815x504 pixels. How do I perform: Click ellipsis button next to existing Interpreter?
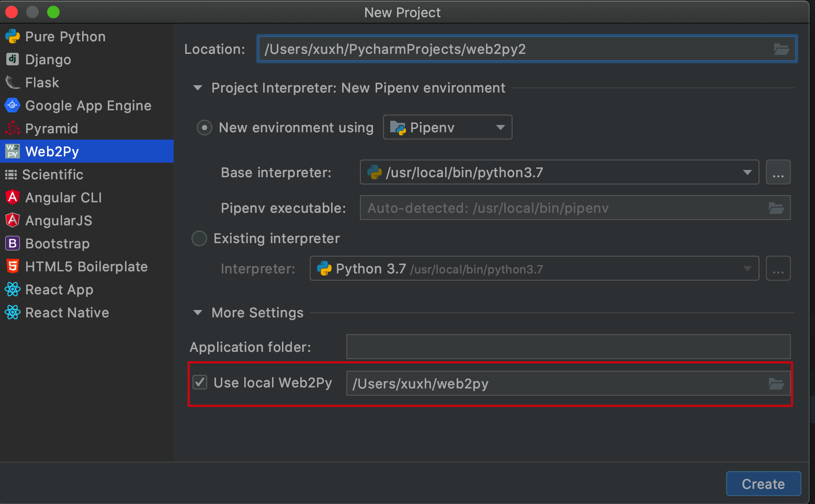point(778,269)
